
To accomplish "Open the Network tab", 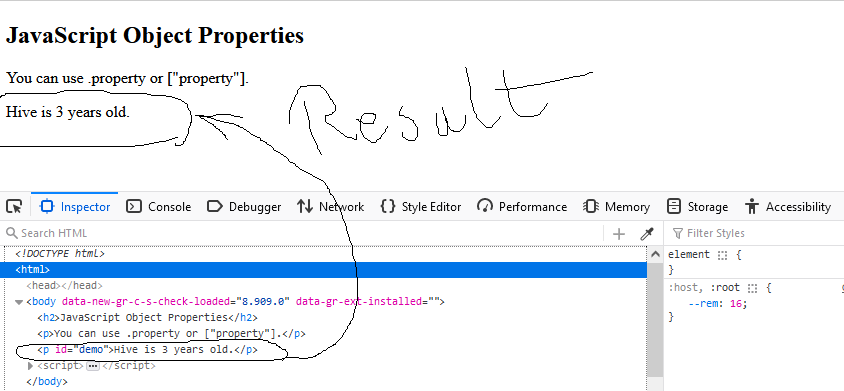I will 330,206.
